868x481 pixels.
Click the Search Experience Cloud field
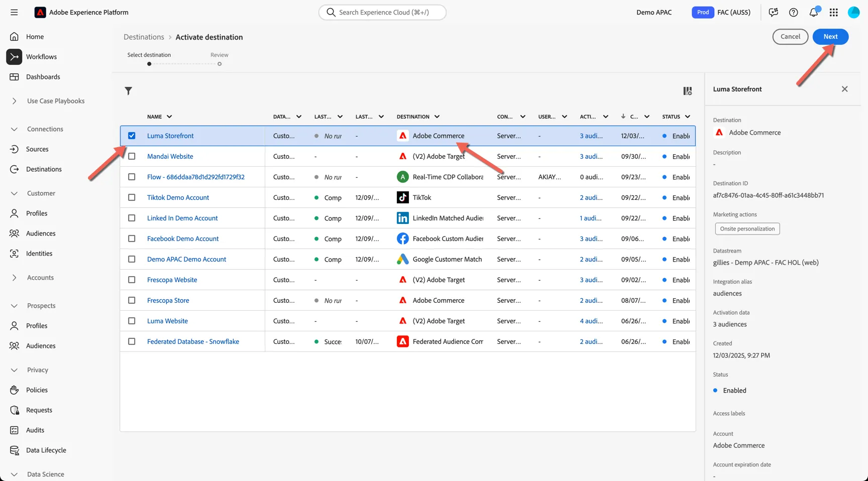click(x=382, y=12)
